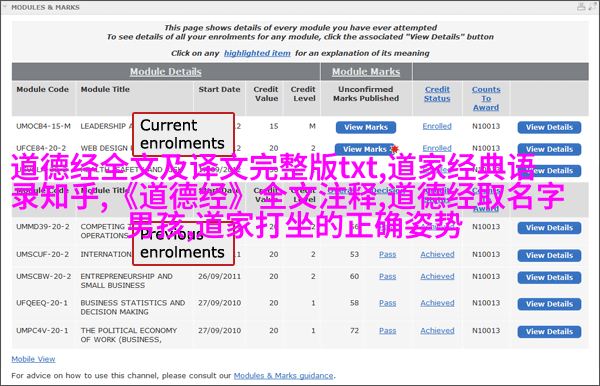Screen dimensions: 600x386
Task: Click title 'THE POLITICAL ECONOMY OF WORK'
Action: (129, 335)
